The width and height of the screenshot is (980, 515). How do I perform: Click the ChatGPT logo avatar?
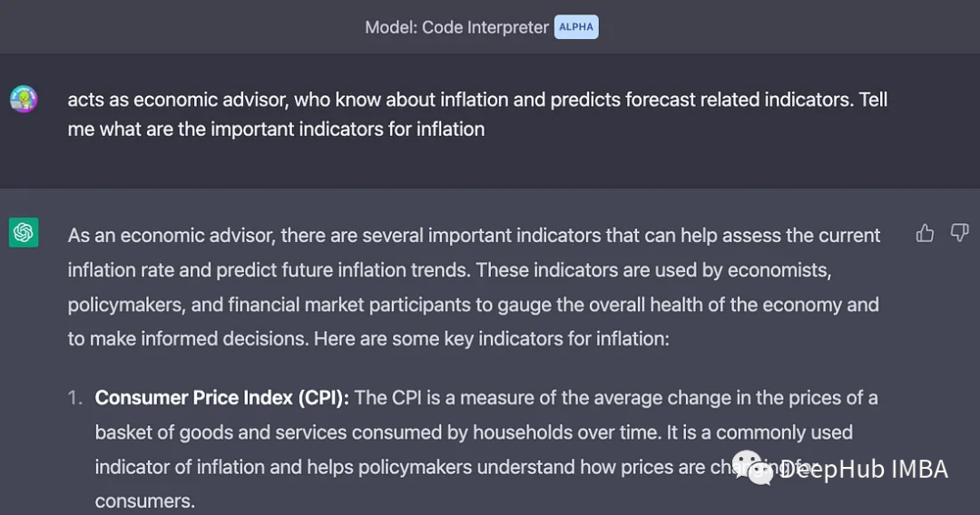point(24,234)
